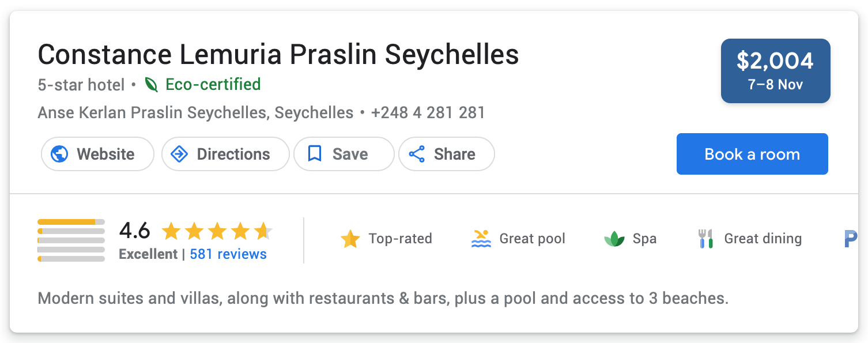Click the $2,004 price badge for 7–8 Nov
Viewport: 868px width, 343px height.
(775, 71)
